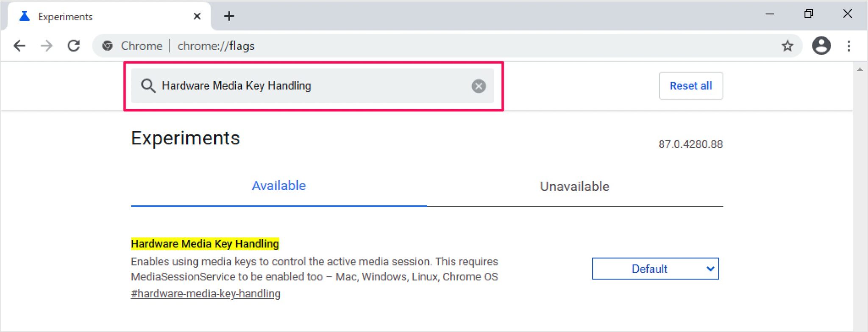Screen dimensions: 868x332
Task: Focus the search flags input field
Action: 314,86
